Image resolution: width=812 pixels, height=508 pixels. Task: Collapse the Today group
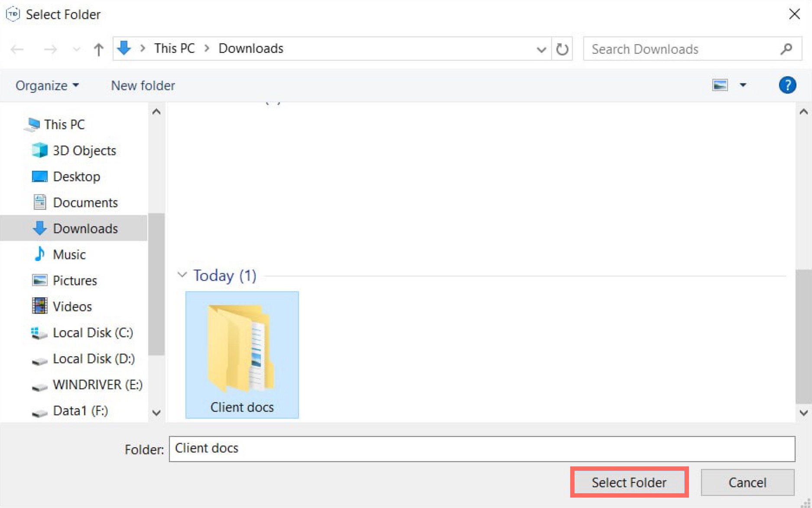[x=182, y=275]
